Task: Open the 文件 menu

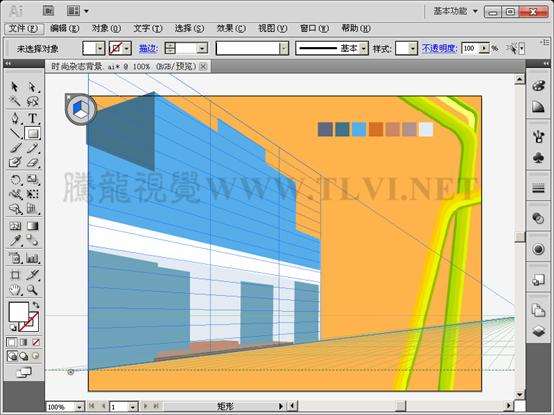Action: click(x=23, y=28)
